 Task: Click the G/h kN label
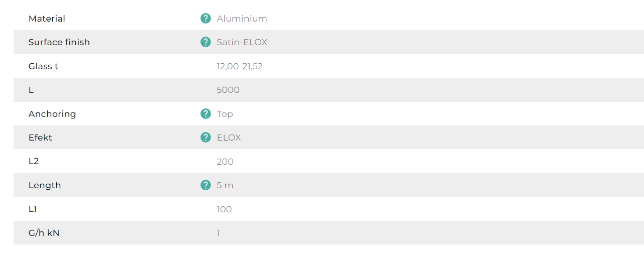44,233
